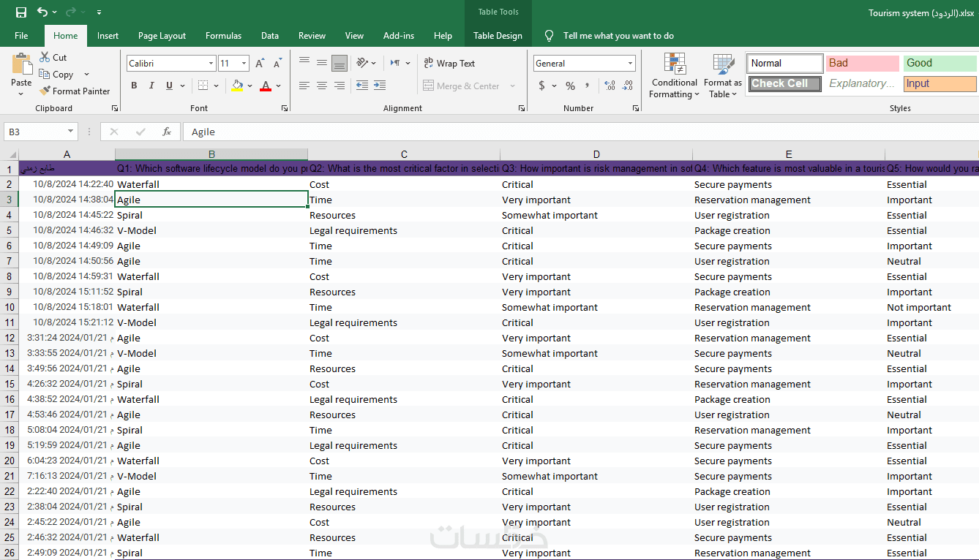Switch to the Insert tab
979x560 pixels.
tap(108, 36)
